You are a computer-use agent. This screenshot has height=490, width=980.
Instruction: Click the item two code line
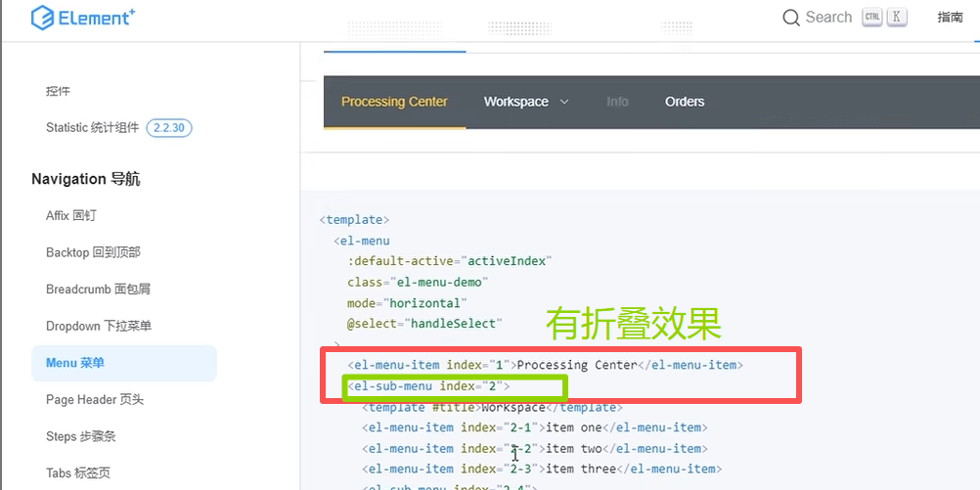(x=534, y=449)
